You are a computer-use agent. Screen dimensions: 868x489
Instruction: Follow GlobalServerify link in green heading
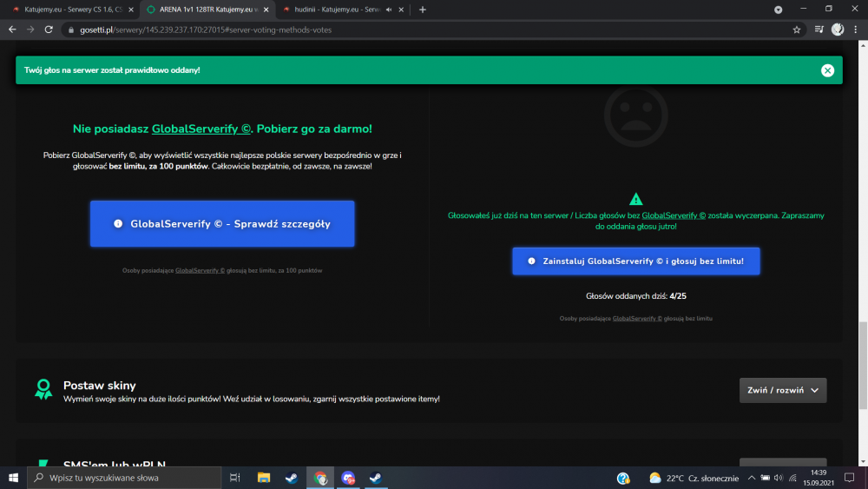(201, 129)
